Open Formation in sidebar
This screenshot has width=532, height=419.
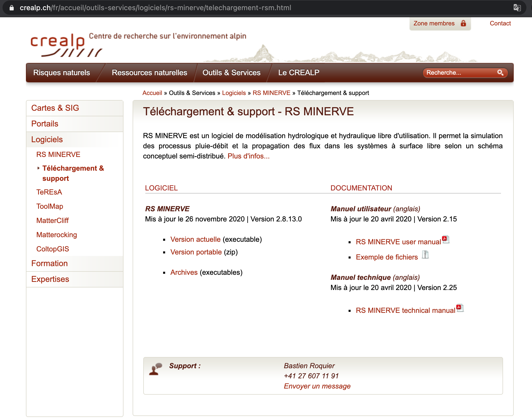(75, 264)
